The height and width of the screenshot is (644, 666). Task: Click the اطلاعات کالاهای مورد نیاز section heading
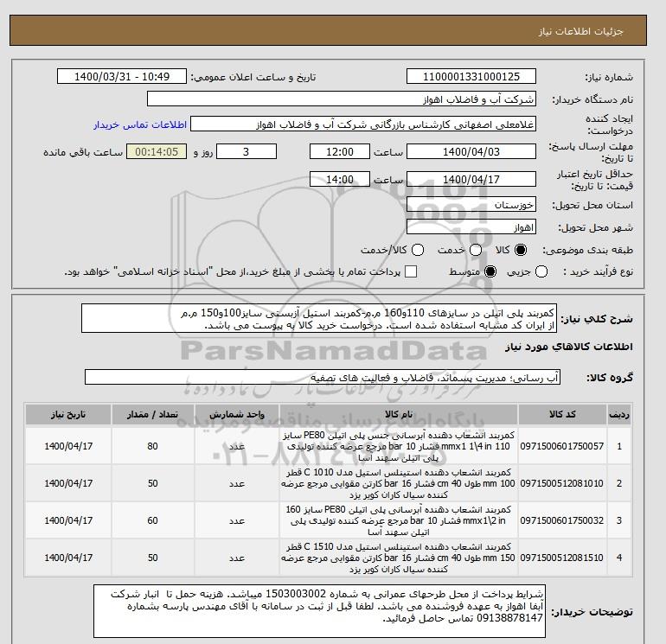tap(569, 347)
